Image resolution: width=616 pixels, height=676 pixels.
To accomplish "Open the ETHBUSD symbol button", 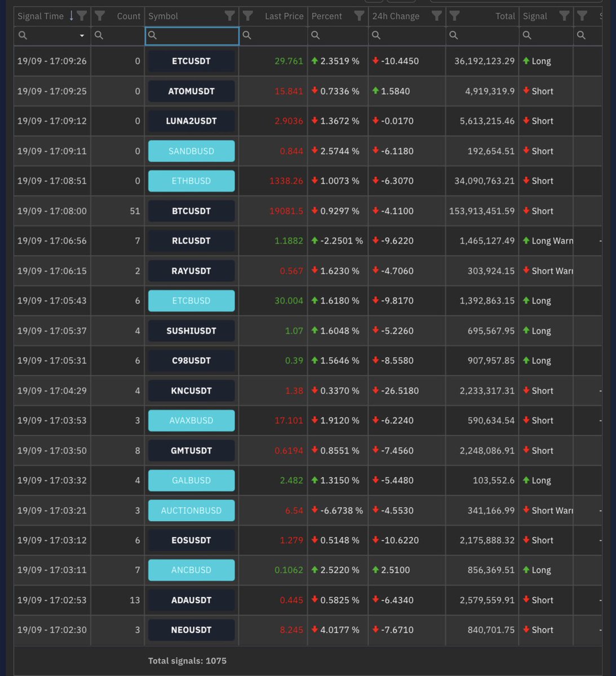I will click(191, 181).
